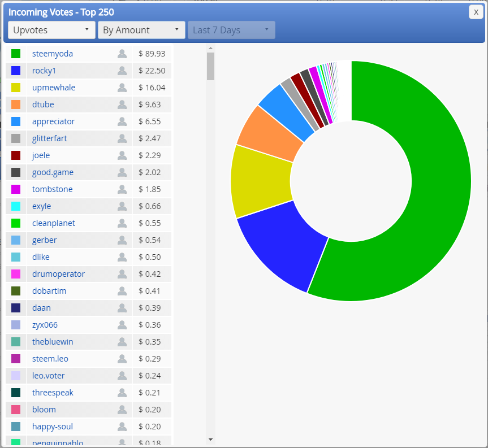Screen dimensions: 488x448
Task: Open the Upvotes dropdown
Action: 51,30
